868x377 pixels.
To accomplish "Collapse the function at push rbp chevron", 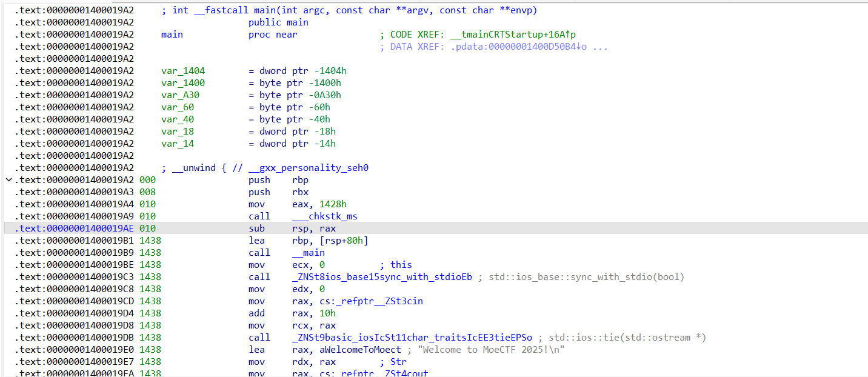I will point(8,180).
